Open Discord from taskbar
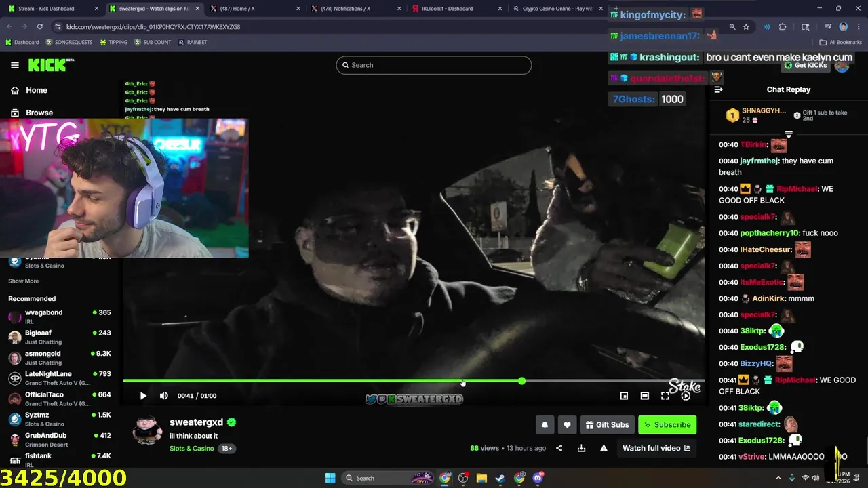Image resolution: width=868 pixels, height=488 pixels. [538, 478]
